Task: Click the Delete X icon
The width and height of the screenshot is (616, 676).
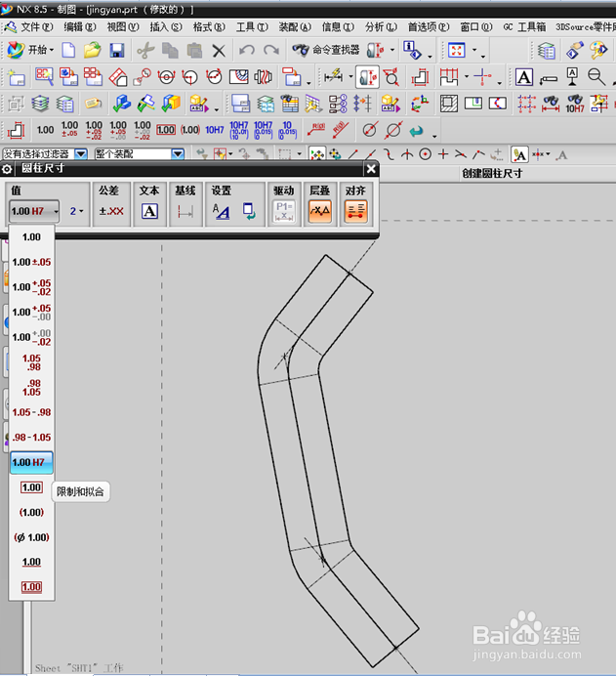Action: [219, 51]
